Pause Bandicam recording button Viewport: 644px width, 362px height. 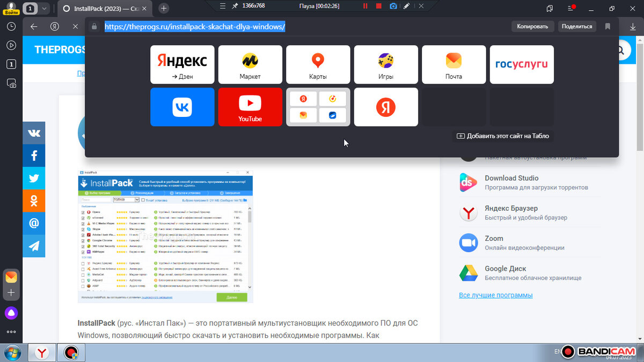[365, 6]
